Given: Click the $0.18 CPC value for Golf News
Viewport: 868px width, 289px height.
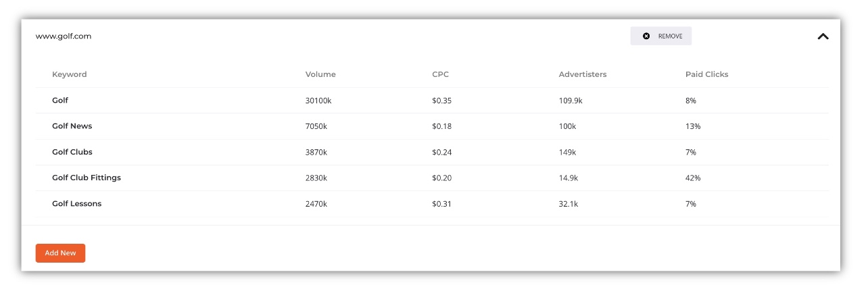Looking at the screenshot, I should [x=441, y=126].
